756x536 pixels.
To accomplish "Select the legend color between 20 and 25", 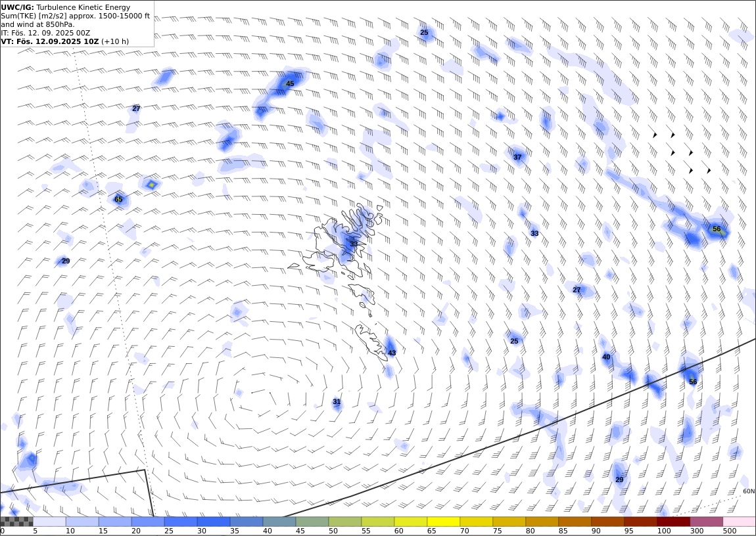I will coord(147,522).
